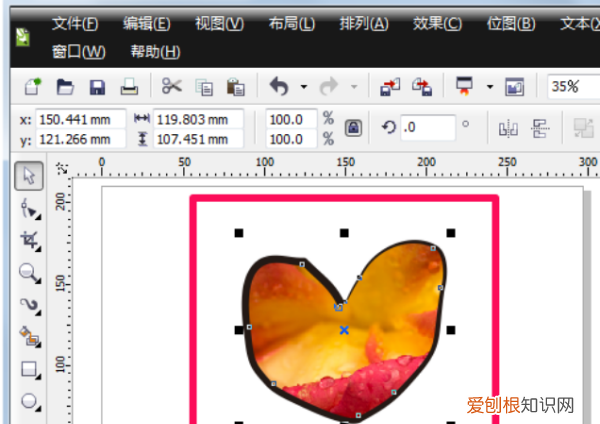Click the Import icon in toolbar
600x424 pixels.
[x=390, y=87]
